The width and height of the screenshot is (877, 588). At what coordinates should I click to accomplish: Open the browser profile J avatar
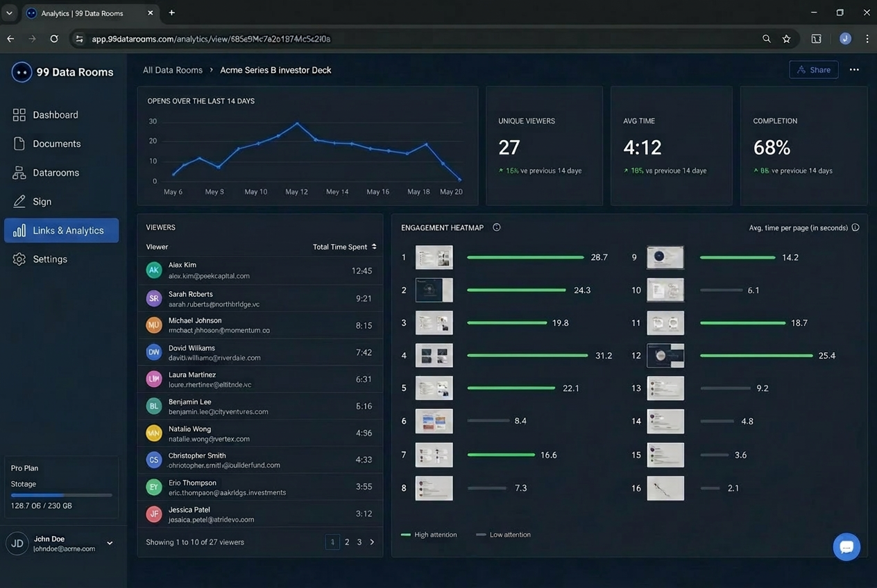[x=845, y=39]
